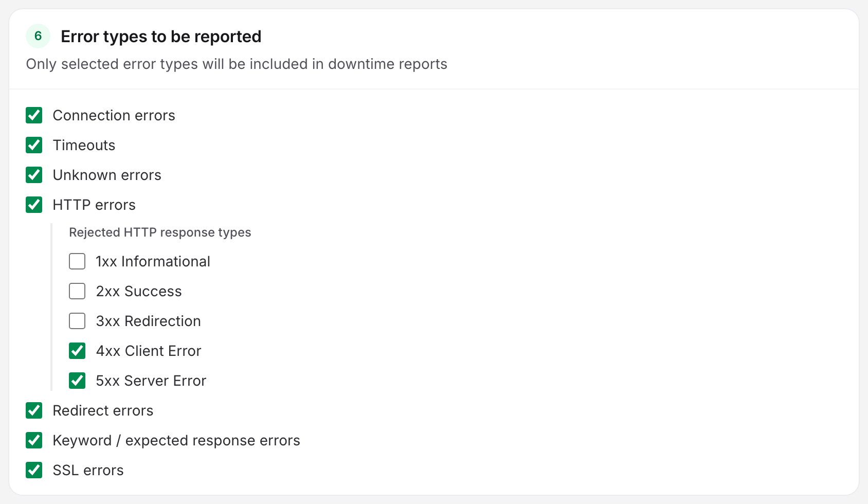Image resolution: width=868 pixels, height=504 pixels.
Task: Disable Redirect errors reporting
Action: click(x=34, y=410)
